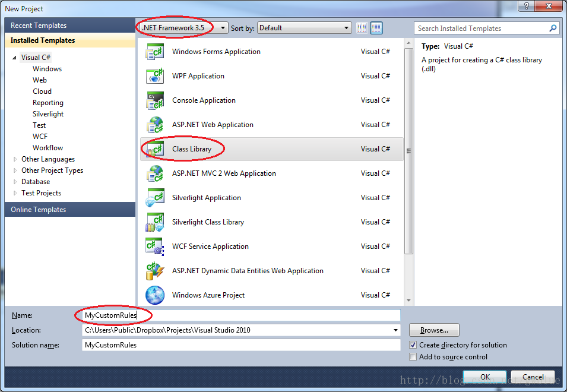Select the WCF Service Application icon
Viewport: 567px width, 392px height.
[155, 246]
